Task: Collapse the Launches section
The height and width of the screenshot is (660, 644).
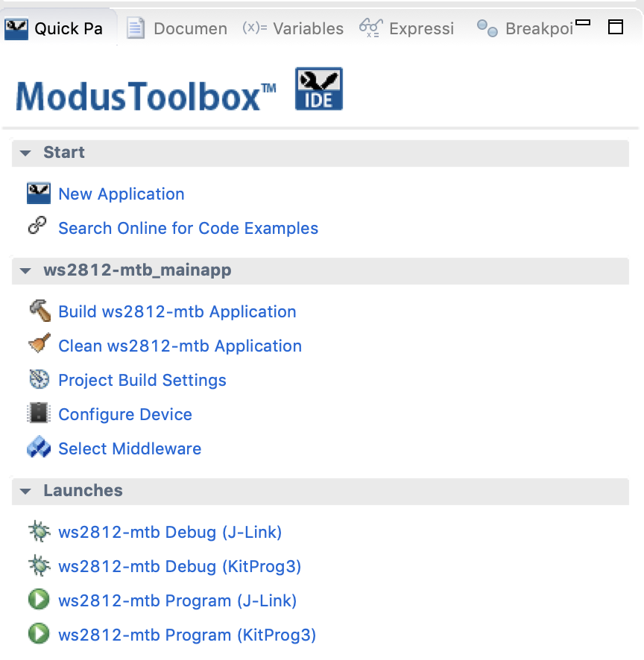Action: point(25,491)
